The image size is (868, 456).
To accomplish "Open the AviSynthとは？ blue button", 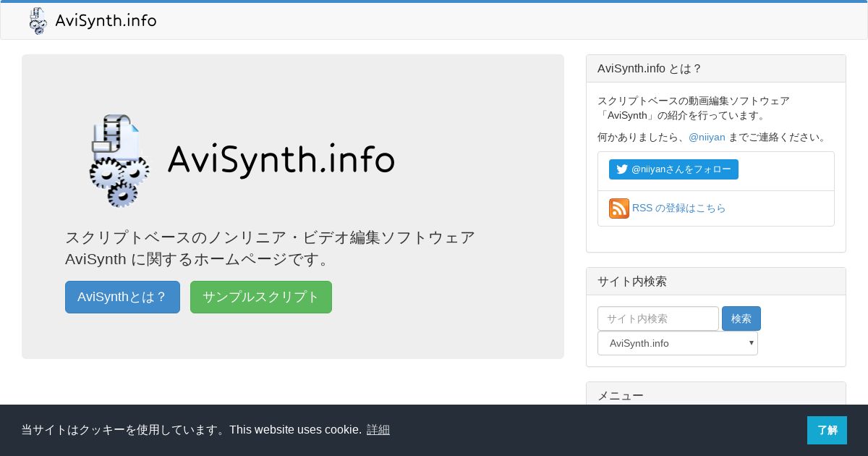I will pos(122,297).
